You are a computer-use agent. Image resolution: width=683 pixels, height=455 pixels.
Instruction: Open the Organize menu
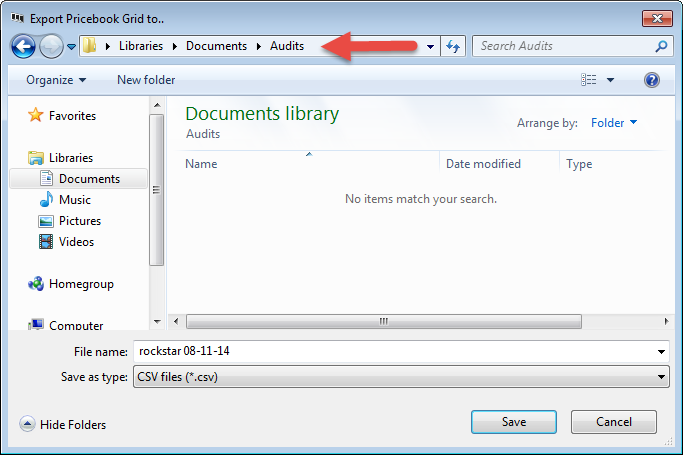click(56, 80)
